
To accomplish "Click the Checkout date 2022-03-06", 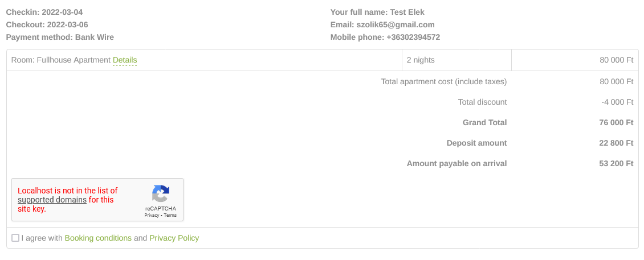I will 68,24.
